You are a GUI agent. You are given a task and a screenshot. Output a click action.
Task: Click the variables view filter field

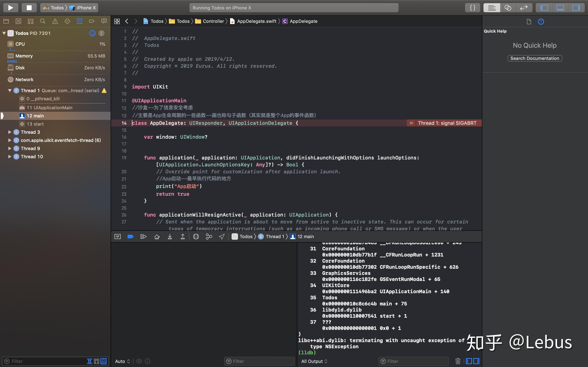[259, 361]
